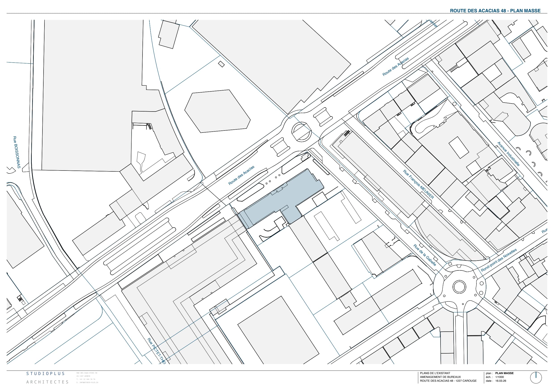Click the 'Rue François-MEUNIER' street label
The width and height of the screenshot is (554, 392).
(x=418, y=184)
